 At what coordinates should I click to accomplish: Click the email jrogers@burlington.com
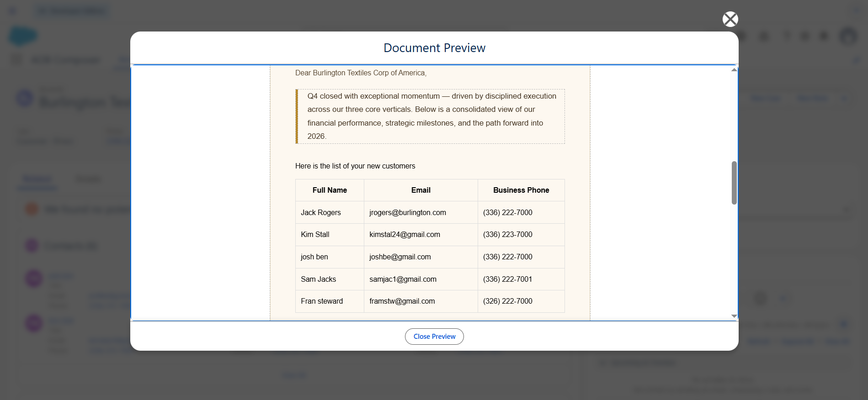click(408, 212)
